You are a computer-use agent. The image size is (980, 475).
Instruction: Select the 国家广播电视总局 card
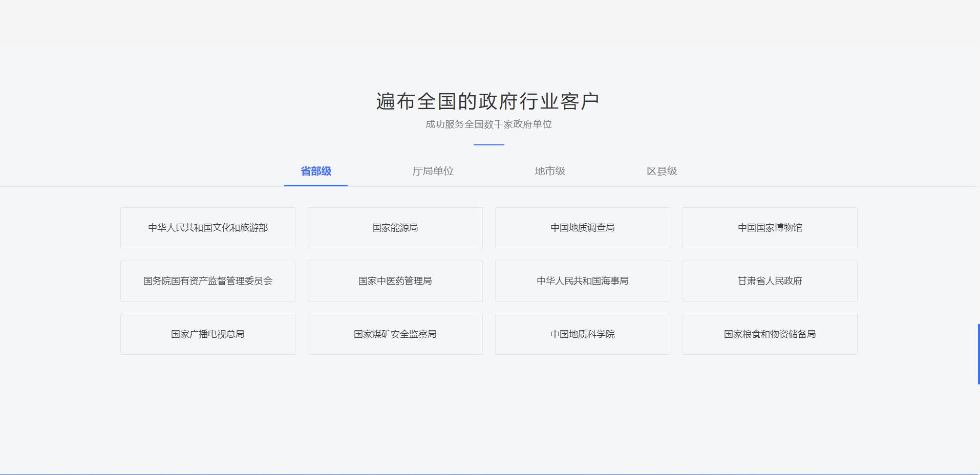click(208, 334)
